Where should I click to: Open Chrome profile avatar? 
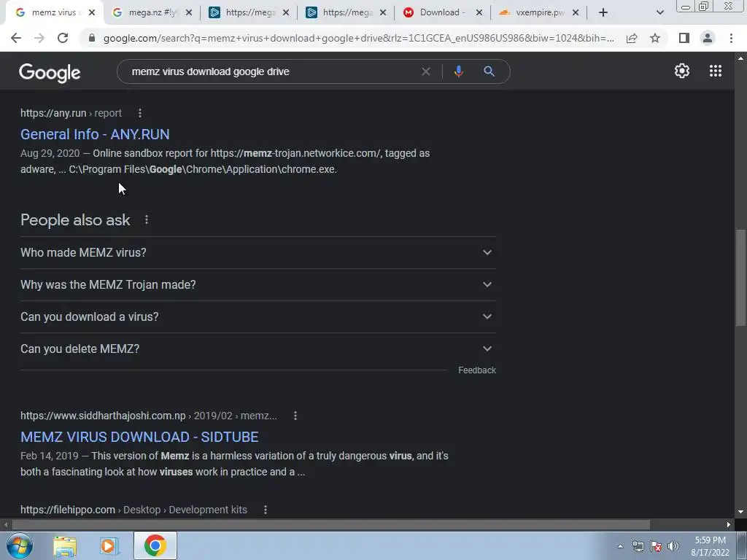tap(708, 38)
